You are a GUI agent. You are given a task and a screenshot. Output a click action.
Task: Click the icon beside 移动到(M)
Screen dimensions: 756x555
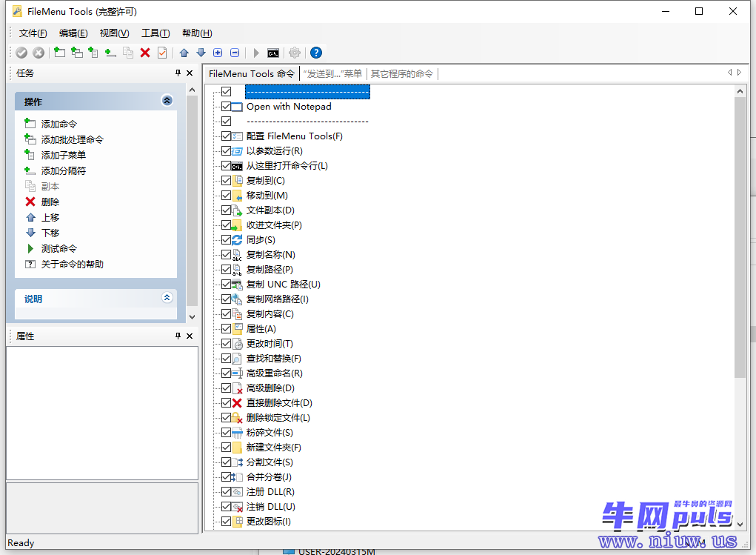click(x=237, y=196)
